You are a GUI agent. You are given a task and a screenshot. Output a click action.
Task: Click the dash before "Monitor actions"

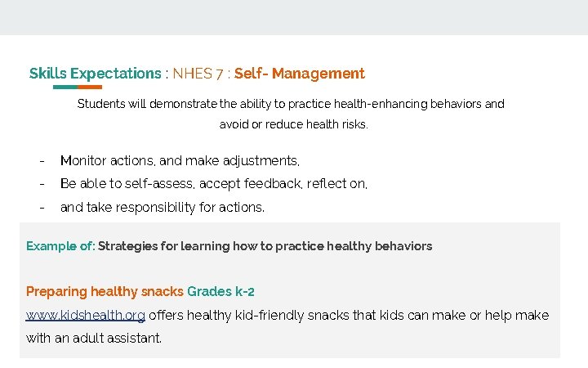click(42, 161)
